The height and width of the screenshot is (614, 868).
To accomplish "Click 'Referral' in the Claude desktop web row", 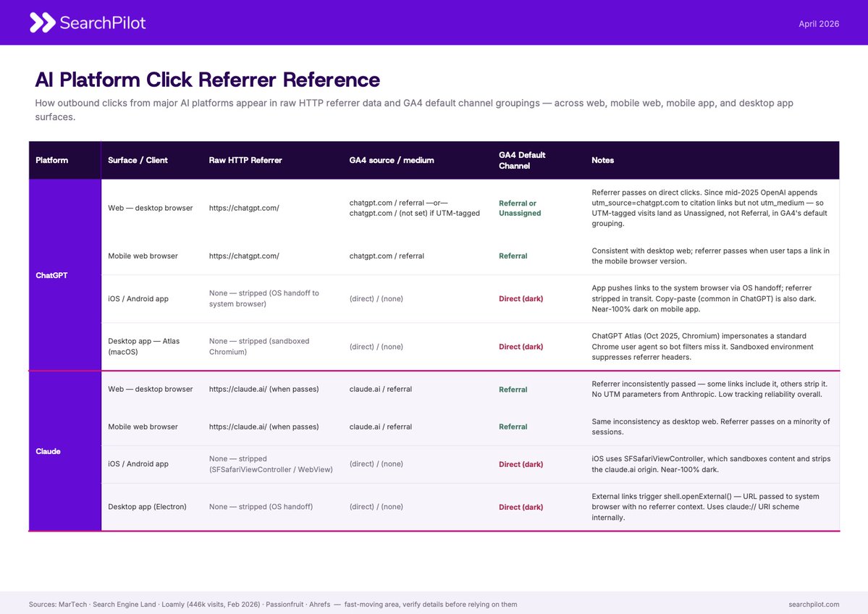I will click(x=513, y=390).
